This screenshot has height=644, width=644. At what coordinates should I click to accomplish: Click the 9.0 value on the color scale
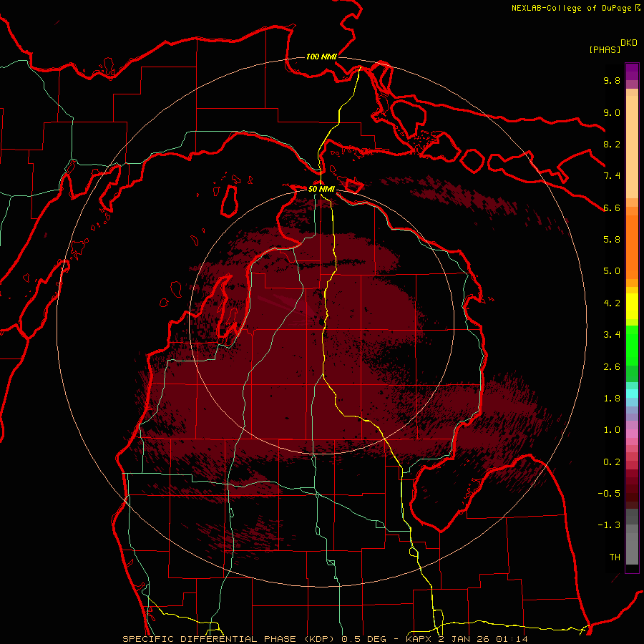tap(612, 112)
